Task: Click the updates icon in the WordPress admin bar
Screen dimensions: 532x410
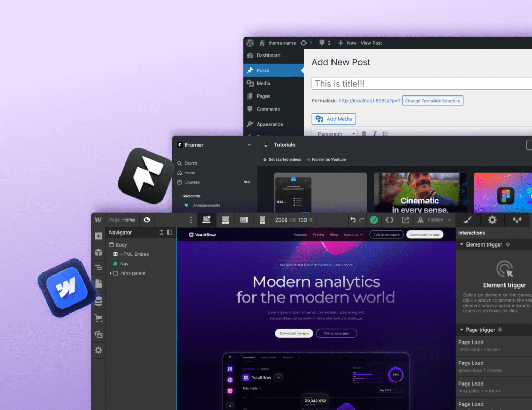Action: (303, 43)
